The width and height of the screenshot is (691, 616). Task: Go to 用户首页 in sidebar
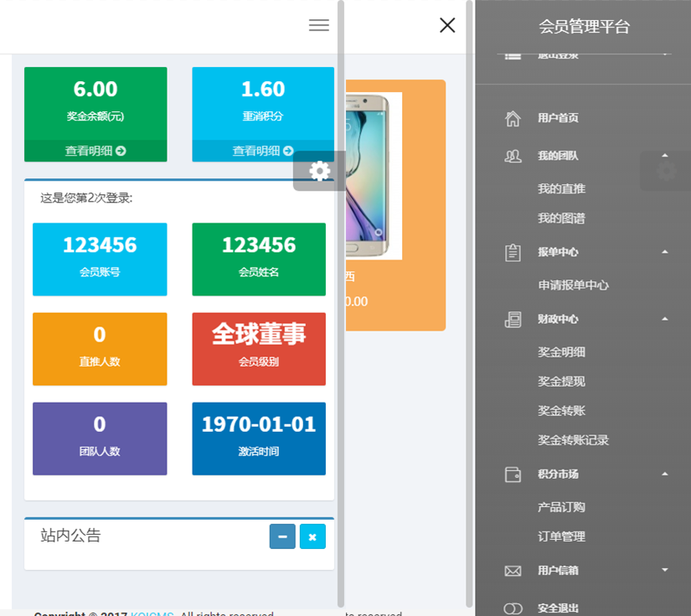558,118
